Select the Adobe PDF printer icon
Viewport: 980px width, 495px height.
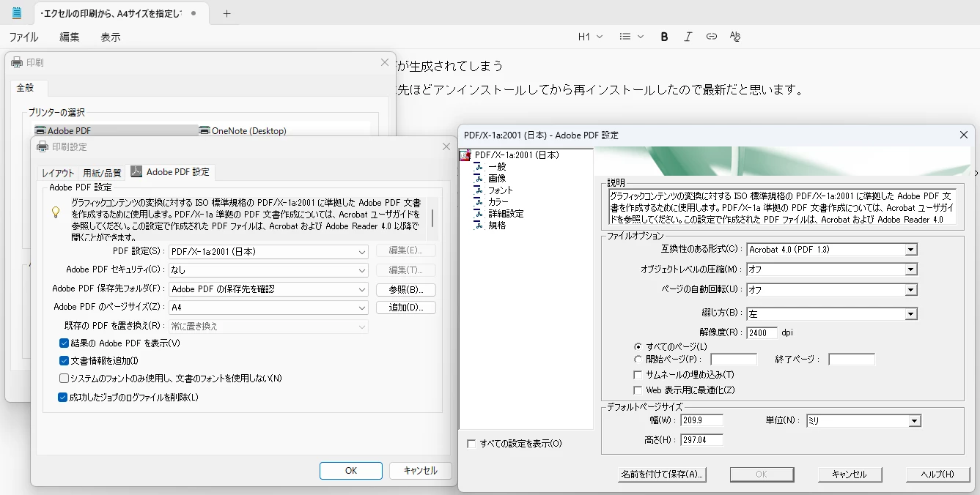[x=40, y=131]
